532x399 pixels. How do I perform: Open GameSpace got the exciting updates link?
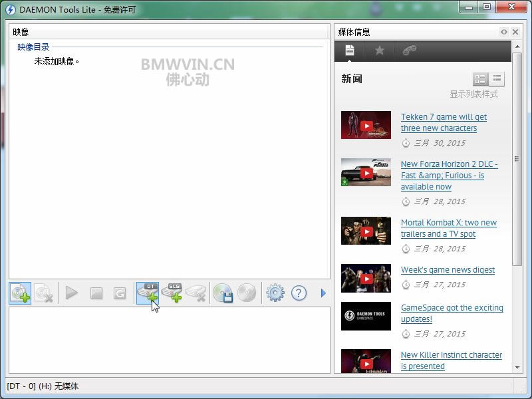tap(452, 313)
